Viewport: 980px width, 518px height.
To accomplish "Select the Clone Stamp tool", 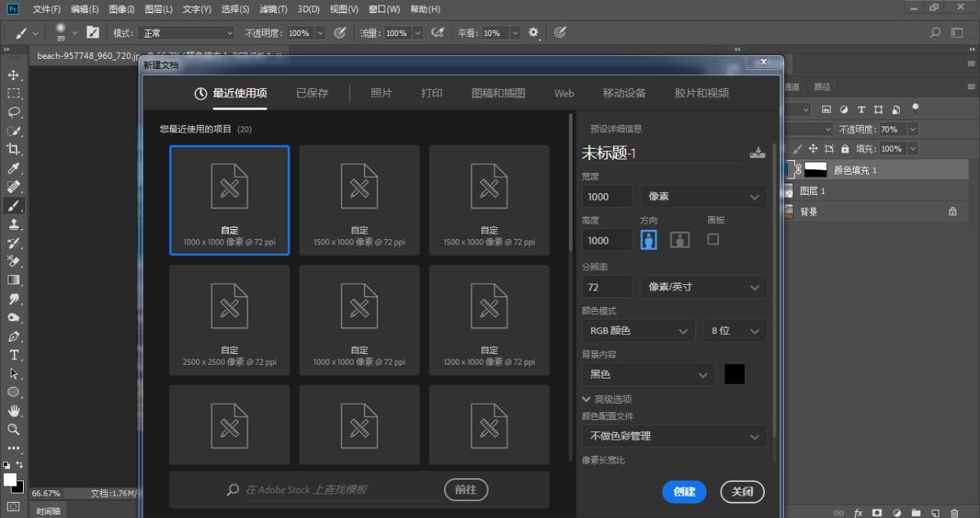I will (x=14, y=225).
